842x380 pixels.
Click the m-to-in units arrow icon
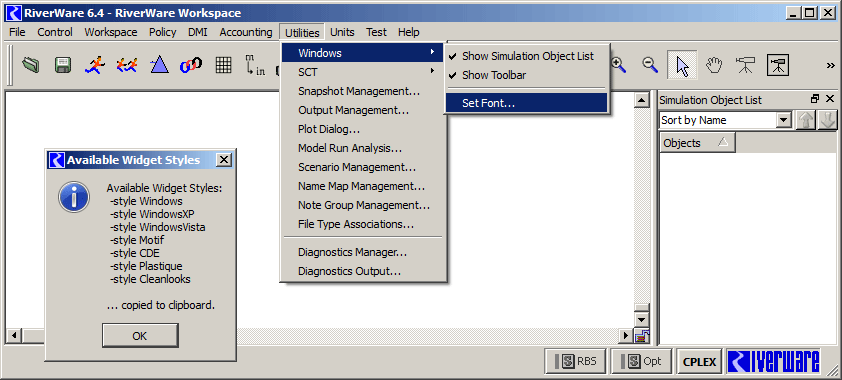(x=255, y=65)
